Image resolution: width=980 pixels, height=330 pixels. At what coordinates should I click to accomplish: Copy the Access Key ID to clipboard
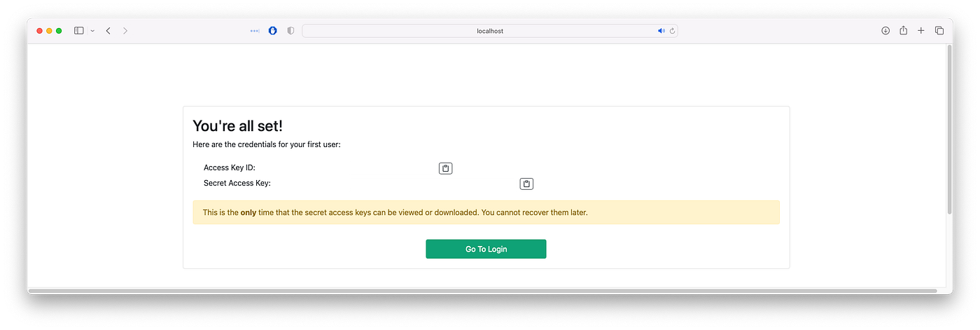pos(445,168)
